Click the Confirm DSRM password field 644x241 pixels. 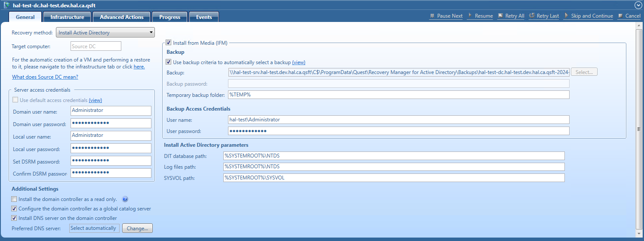[111, 173]
